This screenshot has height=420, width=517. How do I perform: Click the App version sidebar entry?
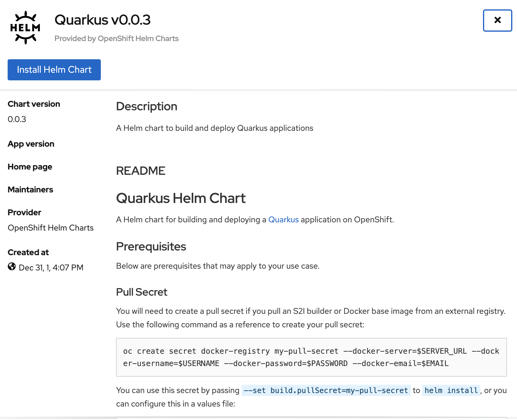[31, 144]
